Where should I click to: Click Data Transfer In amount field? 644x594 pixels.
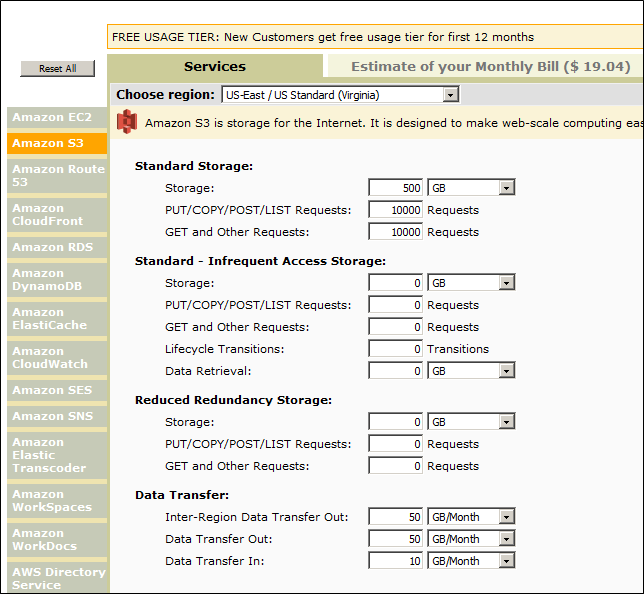[396, 561]
